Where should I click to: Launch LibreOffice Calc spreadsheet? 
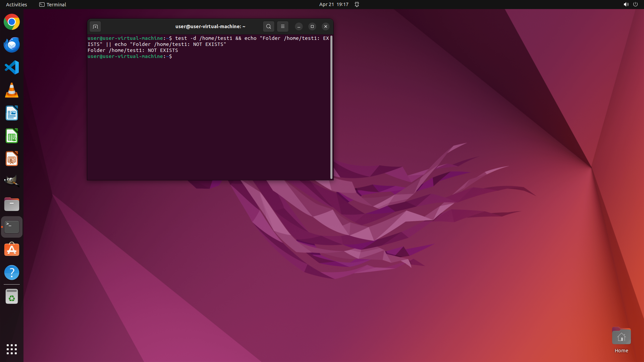12,136
